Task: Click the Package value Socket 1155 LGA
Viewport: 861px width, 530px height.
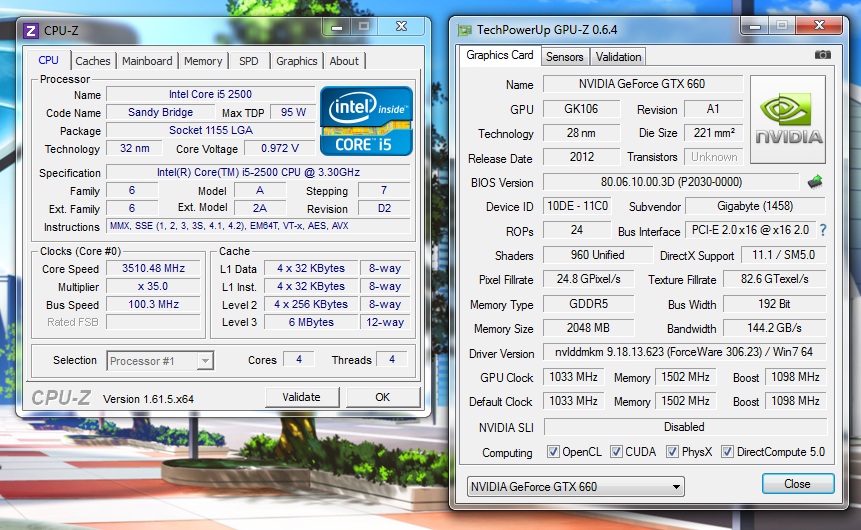Action: point(210,131)
